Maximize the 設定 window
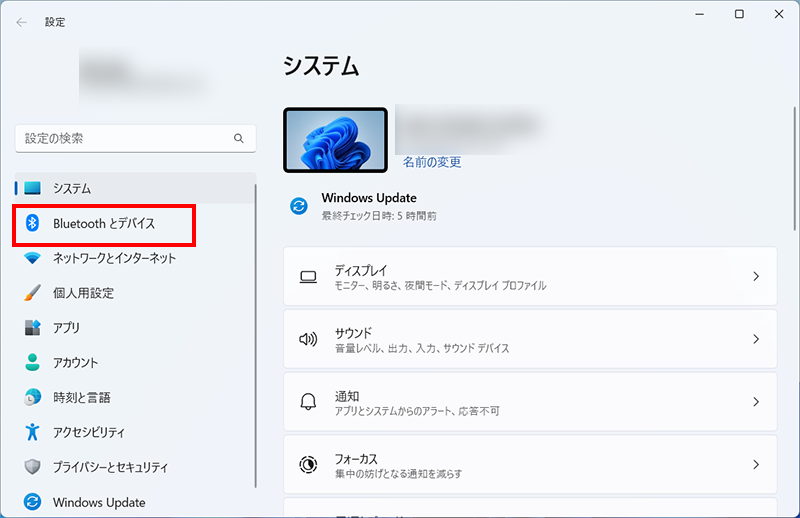The width and height of the screenshot is (800, 518). (739, 14)
